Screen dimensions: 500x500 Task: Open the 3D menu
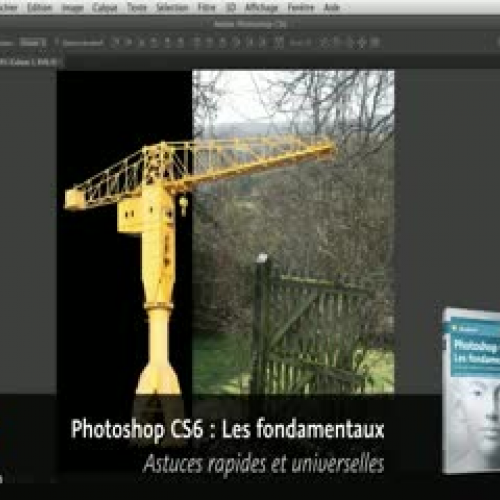(x=231, y=7)
